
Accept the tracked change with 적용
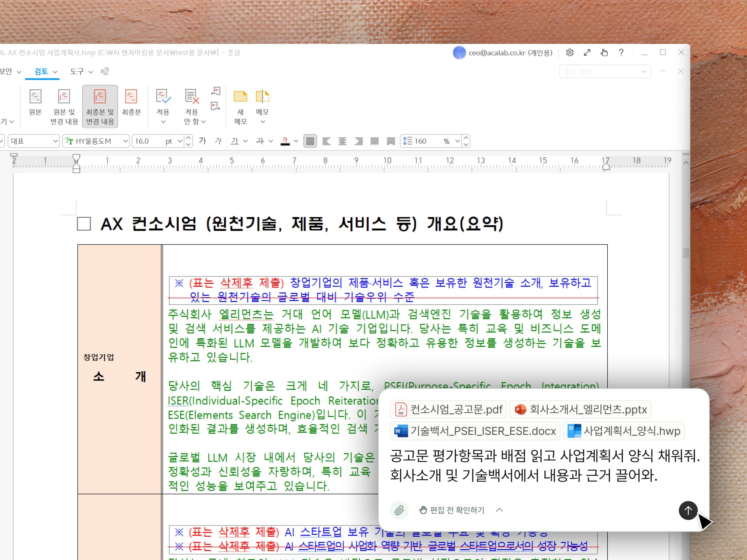coord(163,106)
